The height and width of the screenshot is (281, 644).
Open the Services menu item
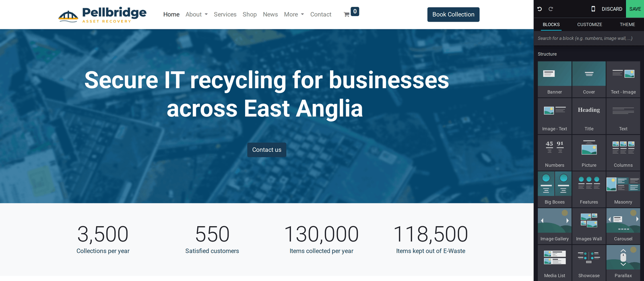click(225, 14)
